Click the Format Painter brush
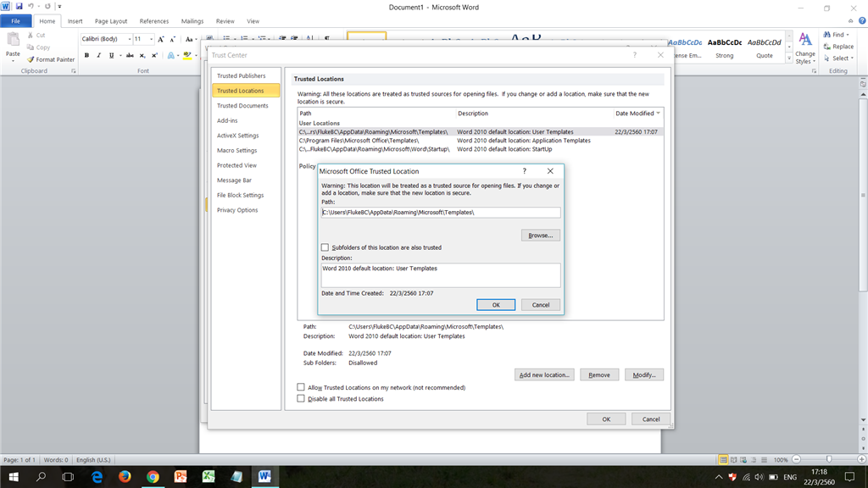 (x=31, y=59)
